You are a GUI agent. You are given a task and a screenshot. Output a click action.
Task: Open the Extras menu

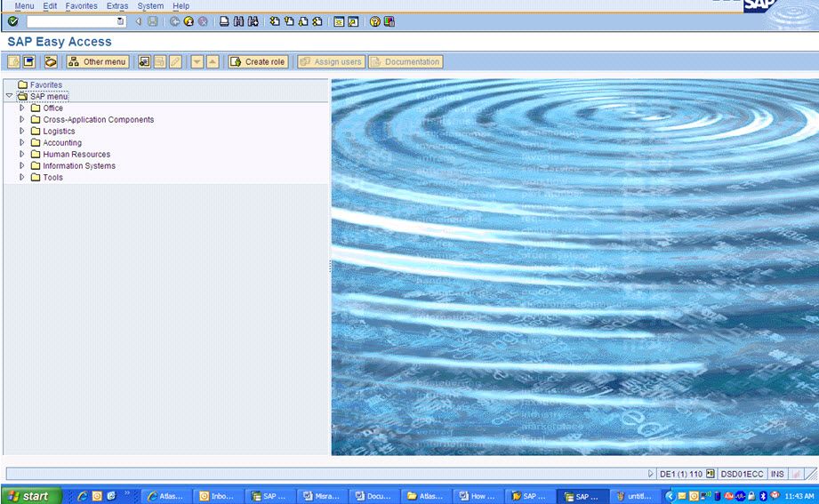117,5
